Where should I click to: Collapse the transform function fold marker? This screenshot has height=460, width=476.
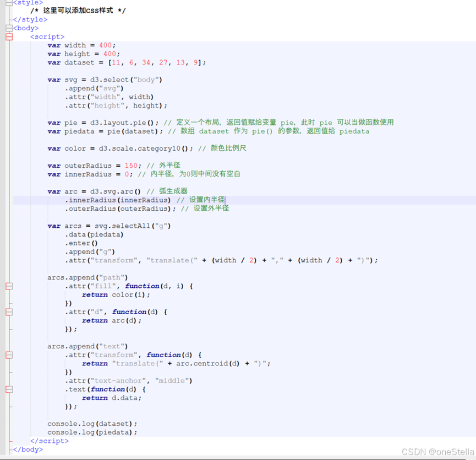coord(9,355)
